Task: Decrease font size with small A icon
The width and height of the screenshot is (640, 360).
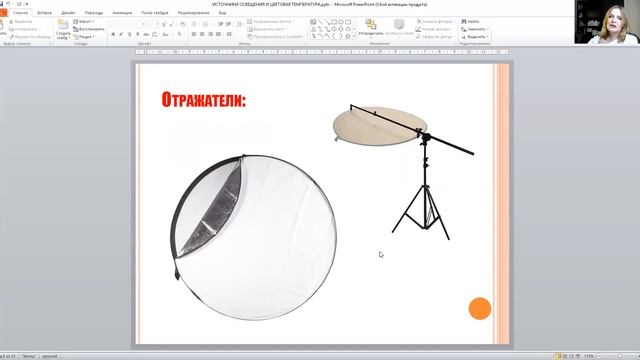Action: click(171, 24)
